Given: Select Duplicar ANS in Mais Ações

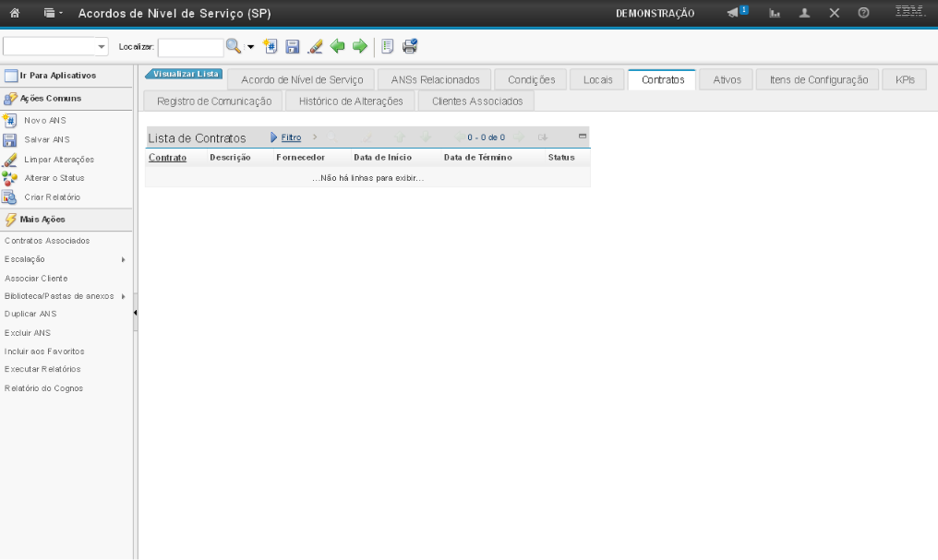Looking at the screenshot, I should pos(30,314).
